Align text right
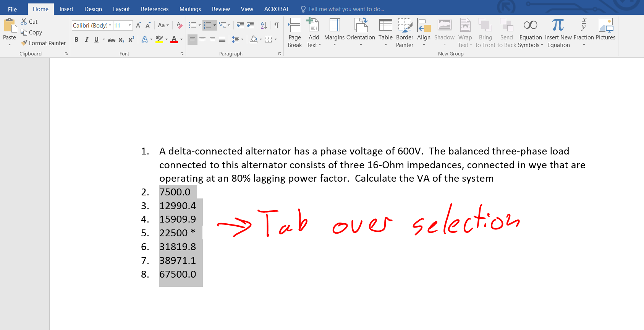Viewport: 644px width, 330px height. [x=212, y=39]
